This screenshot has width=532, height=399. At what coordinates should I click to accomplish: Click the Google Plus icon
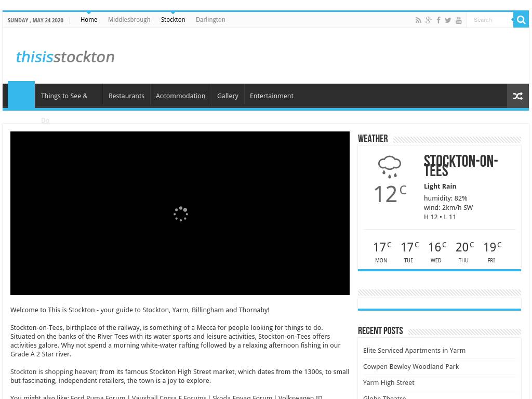pos(429,20)
